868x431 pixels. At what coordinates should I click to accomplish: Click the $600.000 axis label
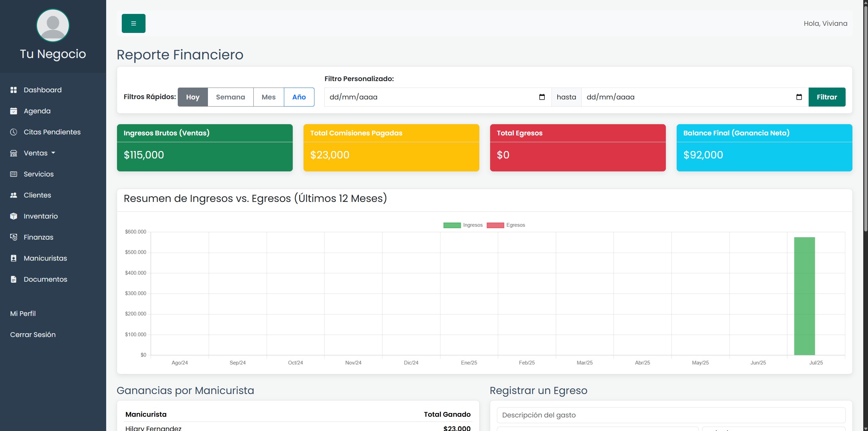[x=136, y=232]
